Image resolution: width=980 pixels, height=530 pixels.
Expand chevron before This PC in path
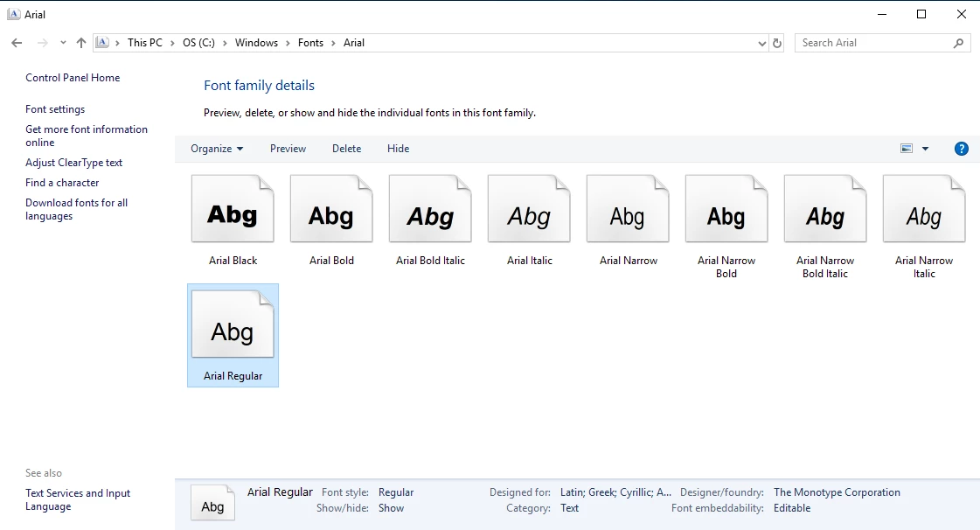pos(117,43)
